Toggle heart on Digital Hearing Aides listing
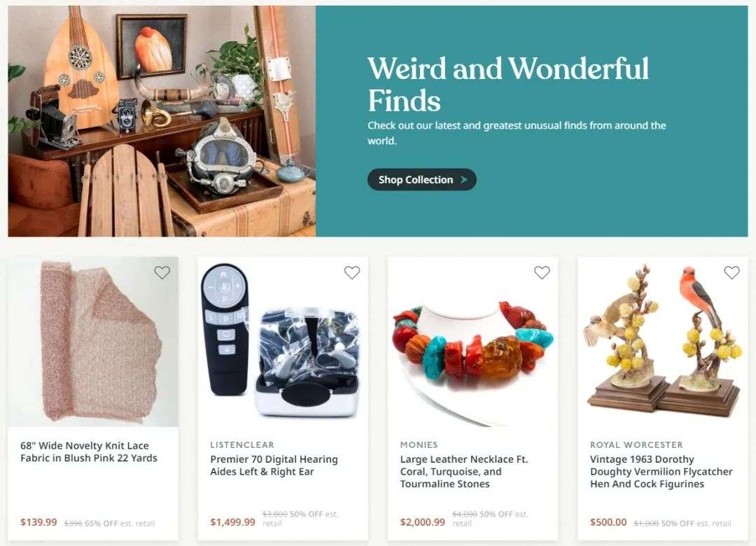 [x=352, y=272]
